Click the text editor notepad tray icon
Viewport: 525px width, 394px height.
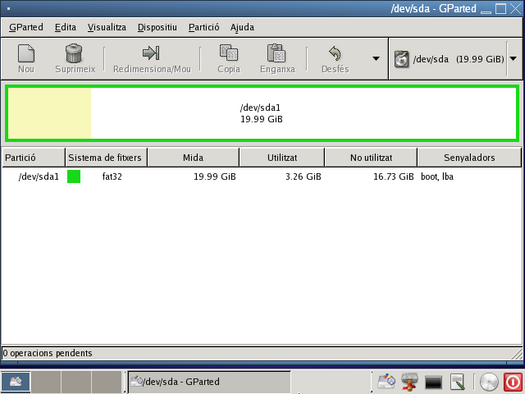(457, 381)
